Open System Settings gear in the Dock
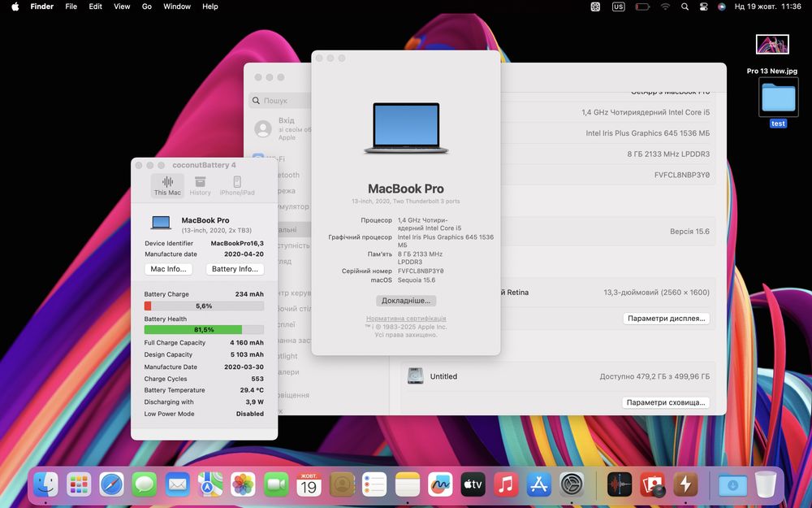812x508 pixels. [572, 484]
